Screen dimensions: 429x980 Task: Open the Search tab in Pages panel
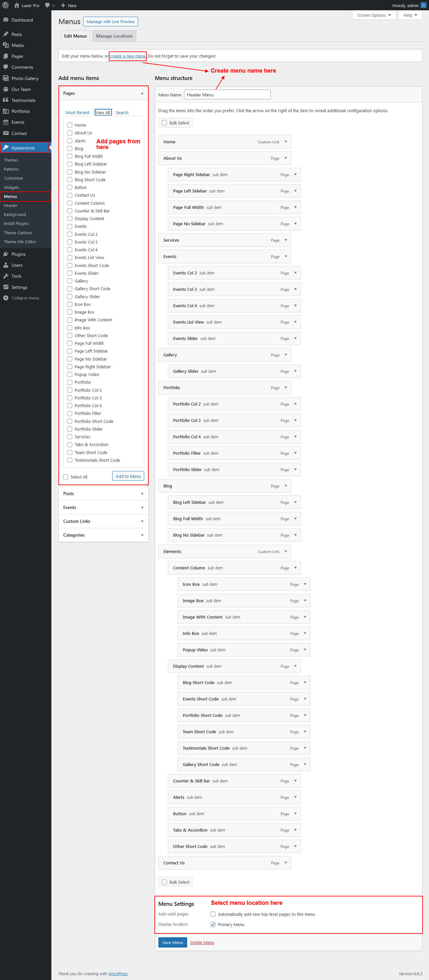(122, 112)
